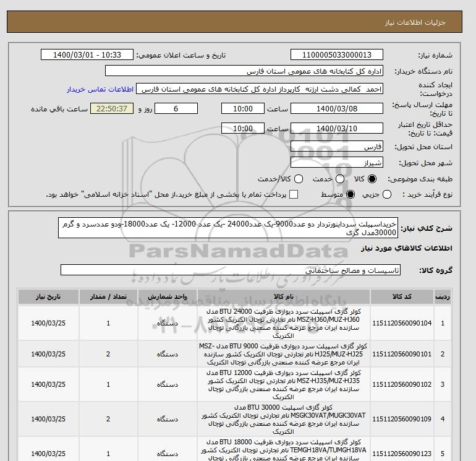The height and width of the screenshot is (461, 476).
Task: Click the 9000 BTU HJ25 item name
Action: [x=284, y=354]
